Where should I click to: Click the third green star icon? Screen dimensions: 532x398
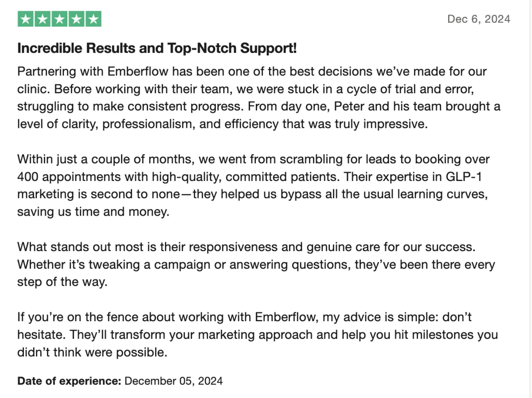pos(59,19)
